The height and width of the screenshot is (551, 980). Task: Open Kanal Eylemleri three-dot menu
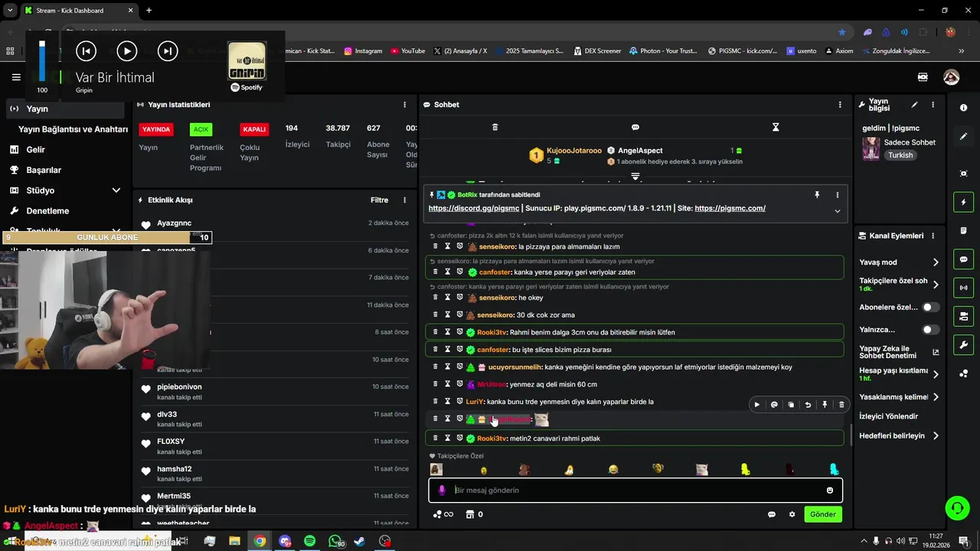933,236
